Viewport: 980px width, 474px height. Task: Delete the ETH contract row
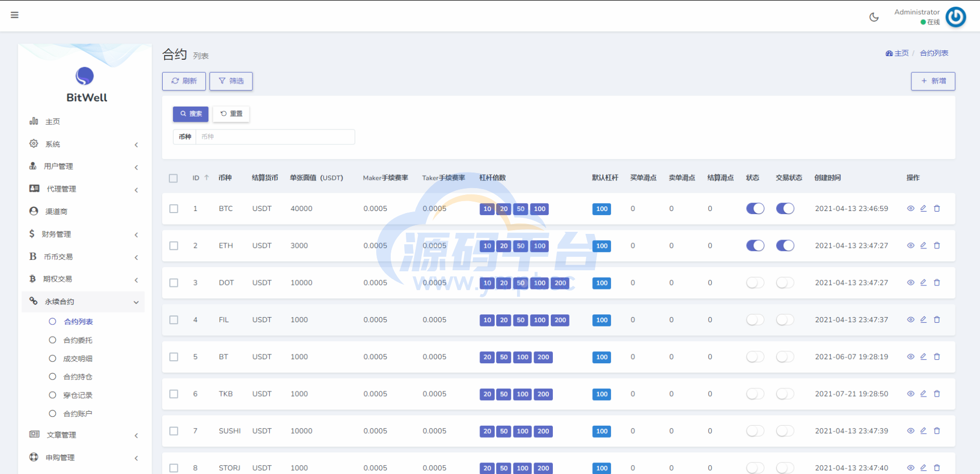tap(937, 245)
